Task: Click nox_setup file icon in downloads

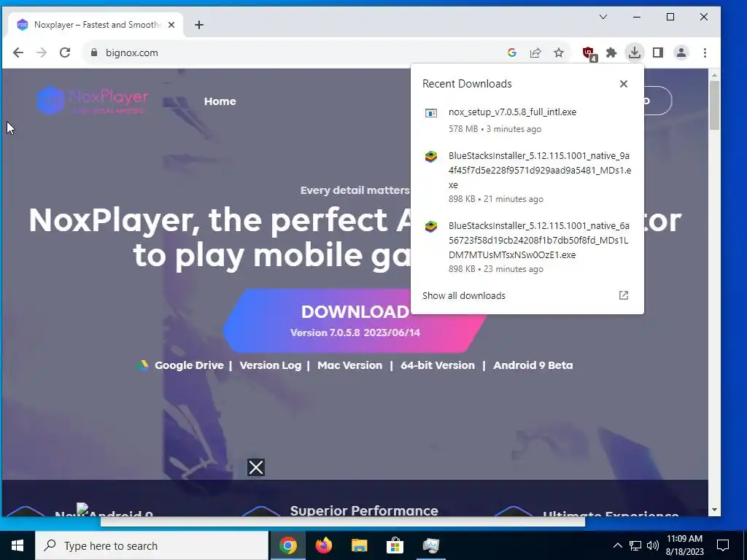Action: (x=430, y=113)
